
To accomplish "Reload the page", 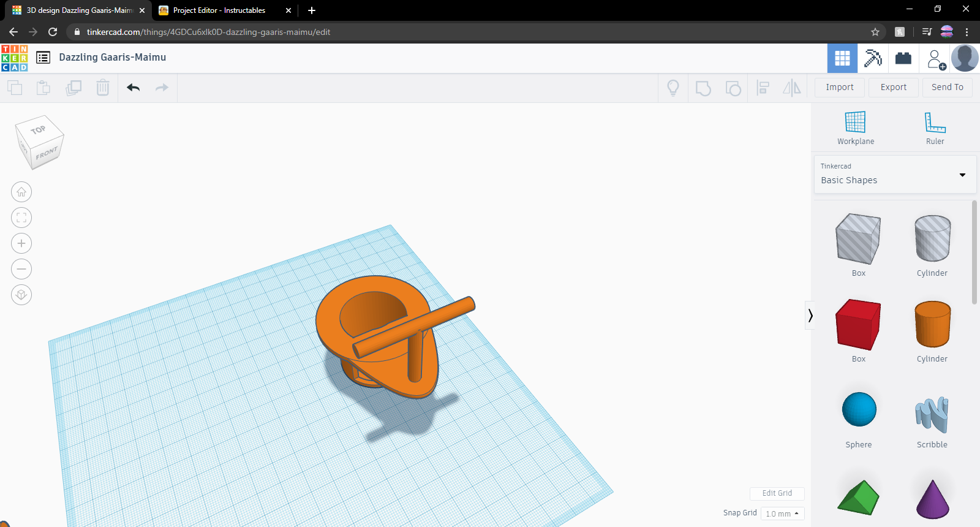I will coord(53,32).
